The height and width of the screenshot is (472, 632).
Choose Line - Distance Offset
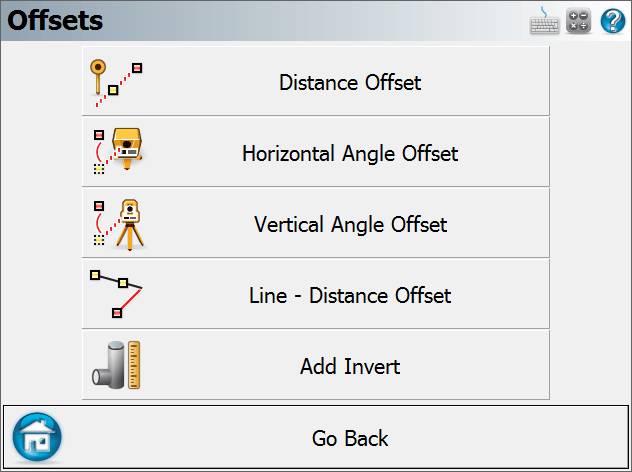tap(316, 294)
